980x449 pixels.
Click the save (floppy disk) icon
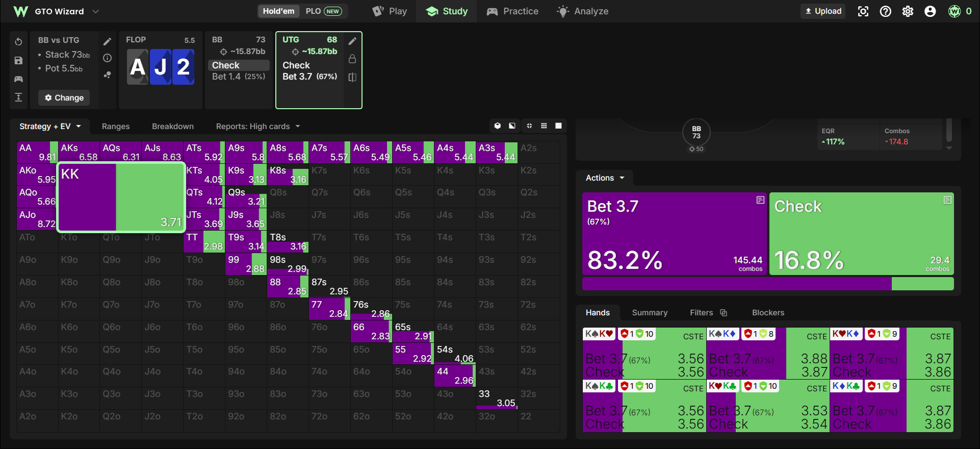click(18, 61)
